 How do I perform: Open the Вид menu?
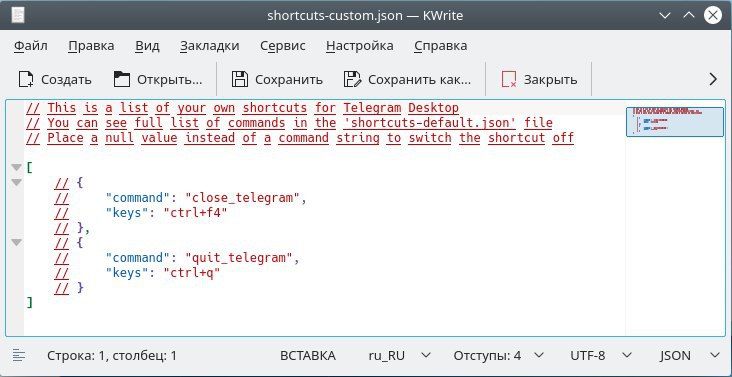148,46
